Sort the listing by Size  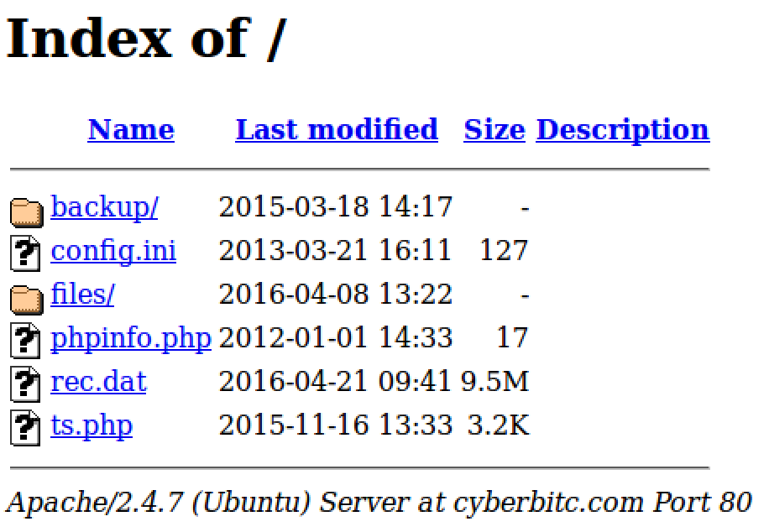[x=494, y=130]
